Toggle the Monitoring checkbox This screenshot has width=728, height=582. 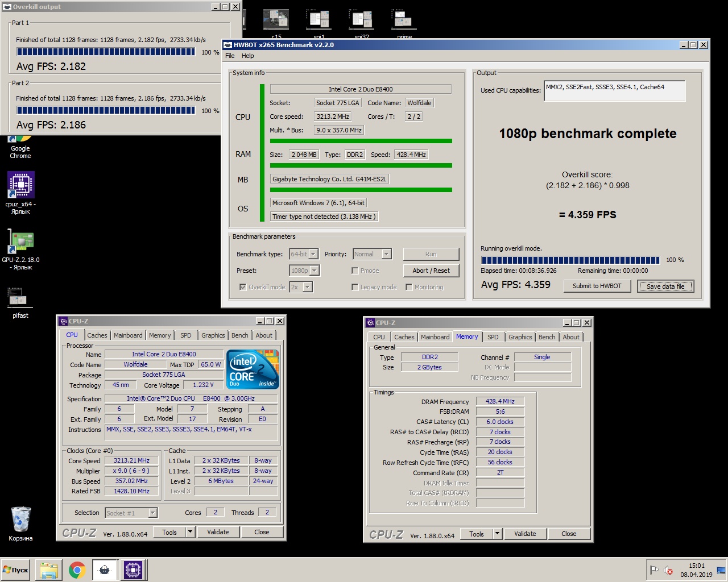coord(409,287)
